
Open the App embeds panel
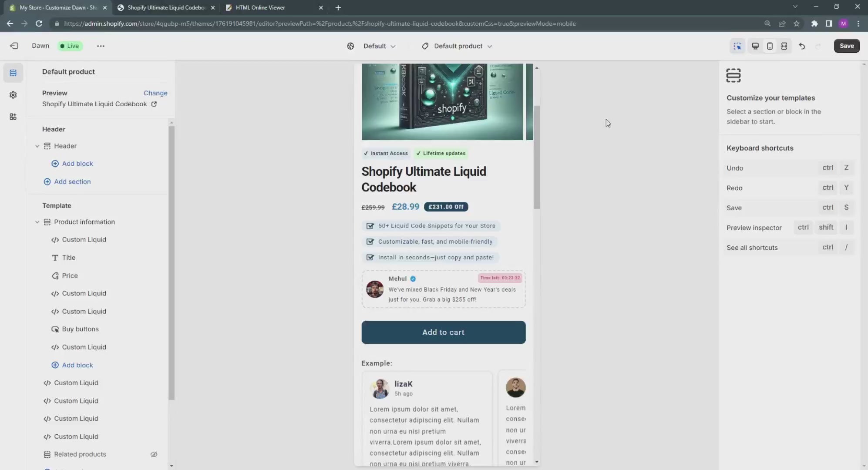point(13,116)
